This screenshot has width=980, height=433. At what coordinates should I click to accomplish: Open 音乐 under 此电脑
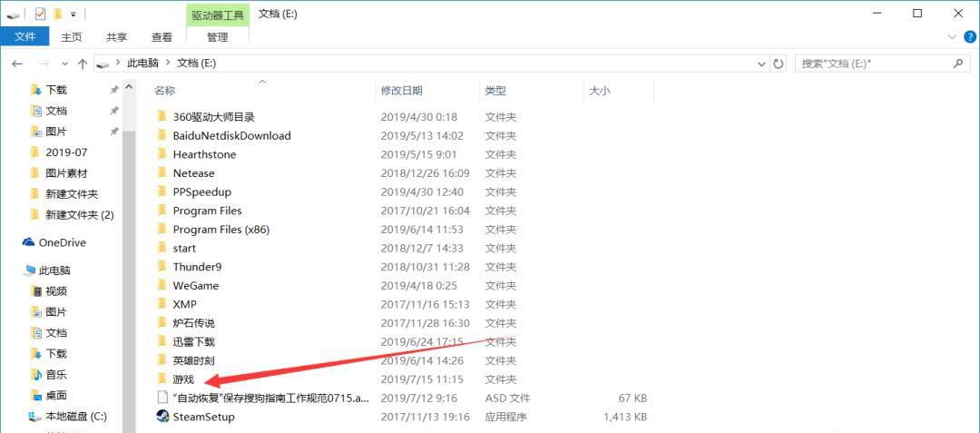(x=56, y=375)
